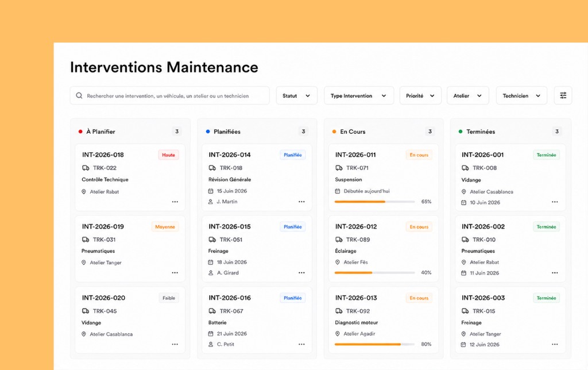Click the 65% progress bar on INT-2026-011
This screenshot has height=370, width=588.
(374, 202)
